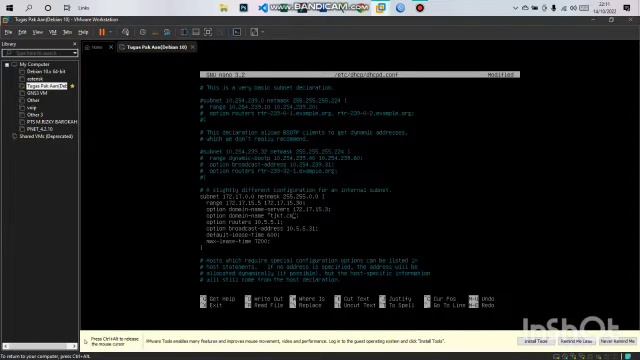Select PNET_4.2.10 VM
This screenshot has width=640, height=360.
click(x=40, y=129)
